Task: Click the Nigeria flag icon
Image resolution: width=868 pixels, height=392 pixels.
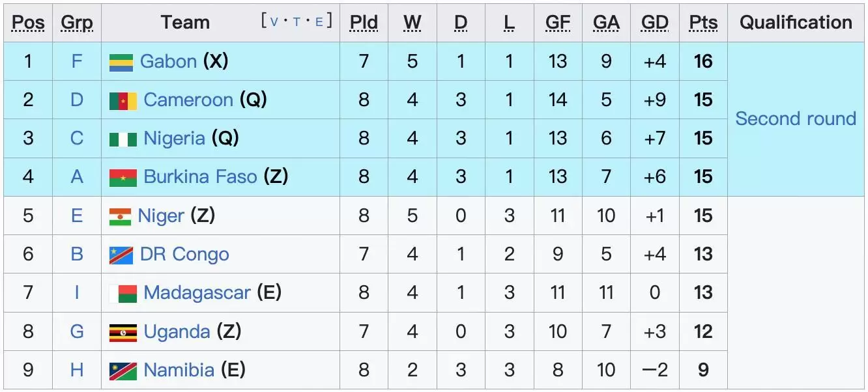Action: click(x=123, y=139)
